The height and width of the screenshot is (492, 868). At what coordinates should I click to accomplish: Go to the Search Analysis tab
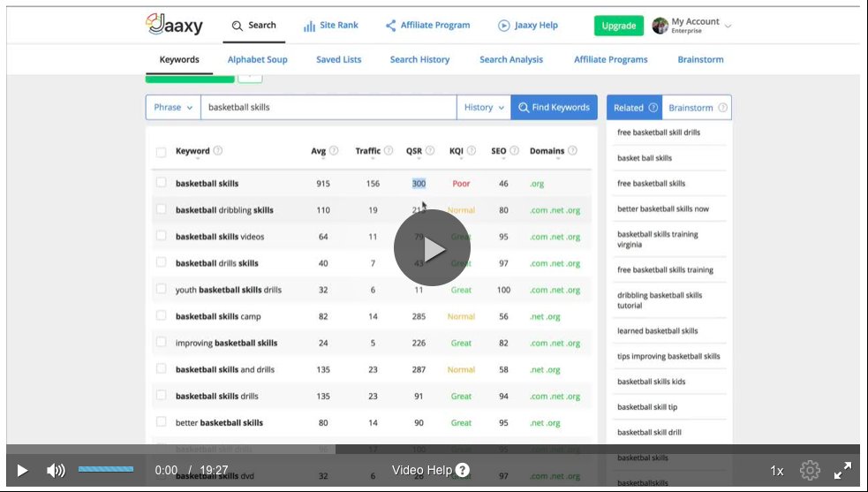click(x=511, y=59)
